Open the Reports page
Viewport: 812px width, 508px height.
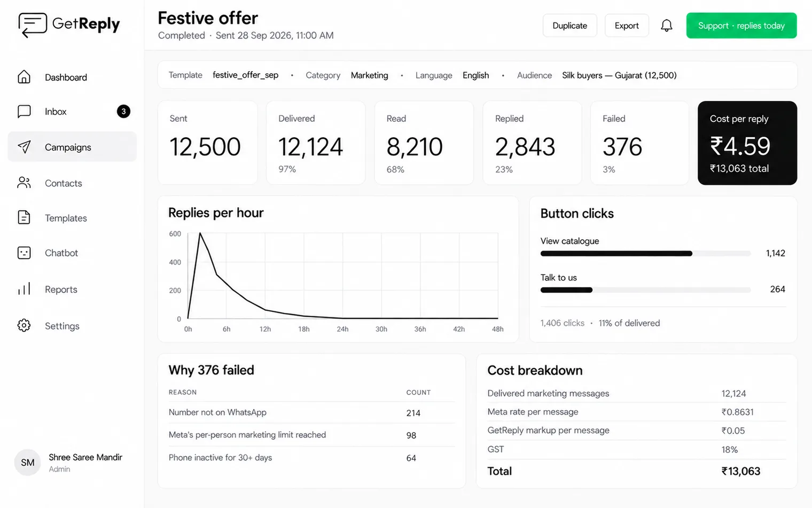(x=72, y=289)
